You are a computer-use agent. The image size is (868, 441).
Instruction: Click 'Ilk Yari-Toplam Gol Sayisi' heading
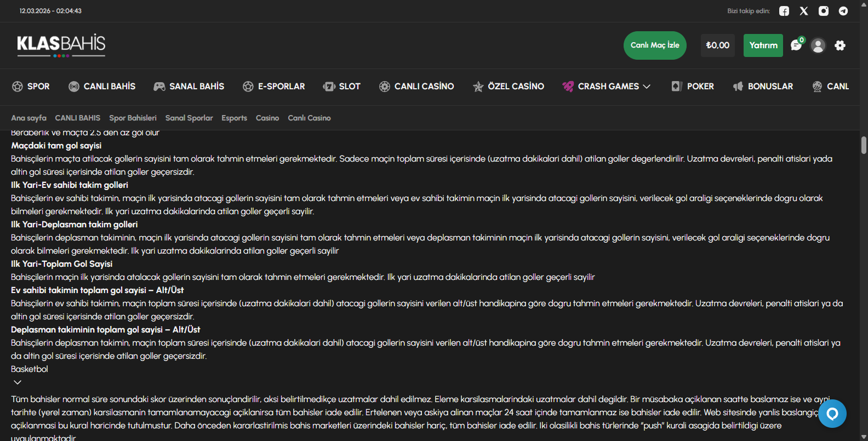(x=61, y=264)
